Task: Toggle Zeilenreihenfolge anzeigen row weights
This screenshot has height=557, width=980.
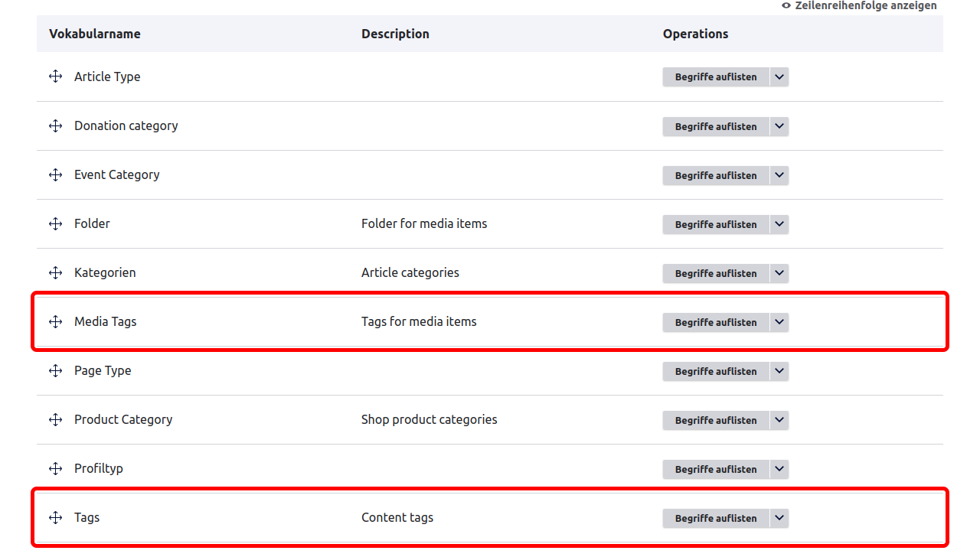Action: click(x=859, y=5)
